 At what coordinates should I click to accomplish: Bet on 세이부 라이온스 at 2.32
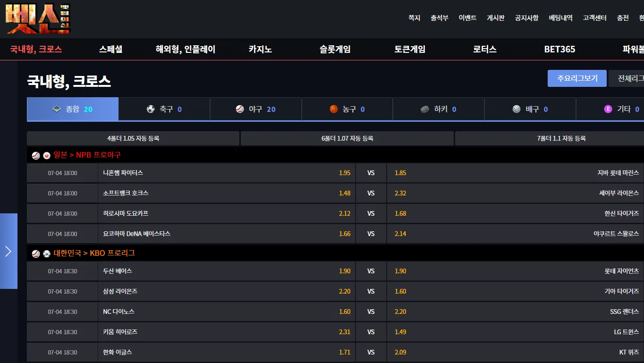tap(515, 193)
